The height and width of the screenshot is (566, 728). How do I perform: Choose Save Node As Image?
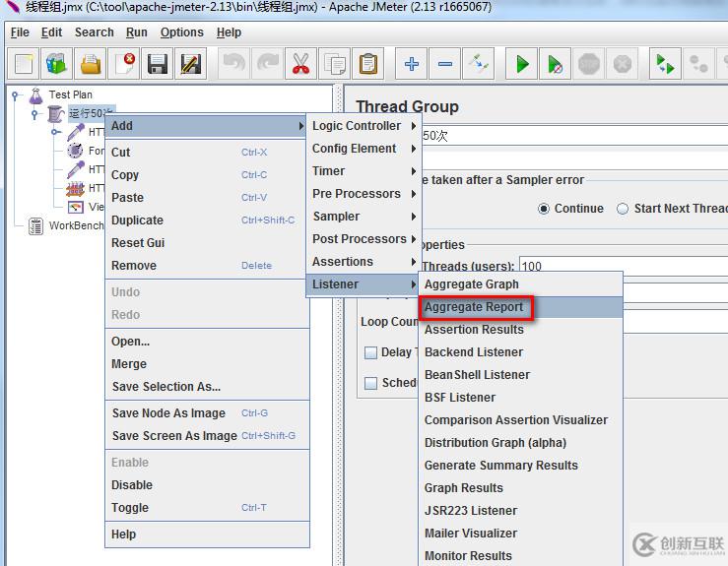[x=207, y=413]
